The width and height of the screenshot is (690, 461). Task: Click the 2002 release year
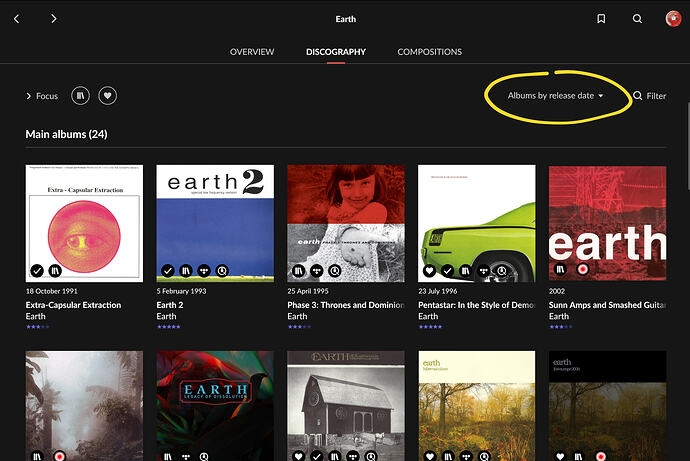click(557, 291)
